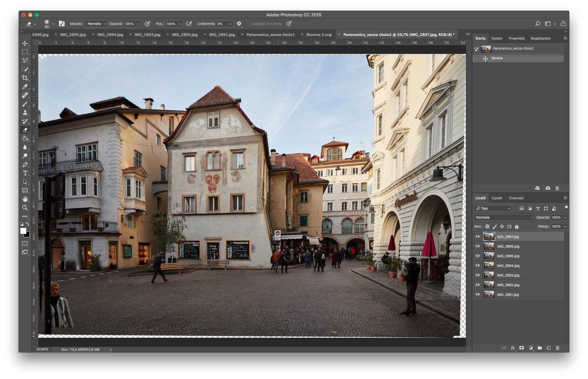The width and height of the screenshot is (588, 379).
Task: Toggle pressure for opacity button
Action: [x=147, y=24]
